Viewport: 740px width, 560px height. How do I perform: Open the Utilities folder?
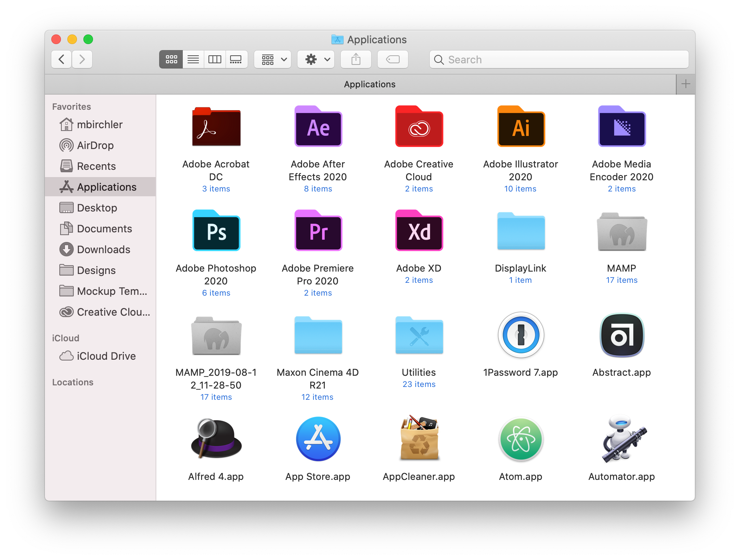tap(419, 336)
